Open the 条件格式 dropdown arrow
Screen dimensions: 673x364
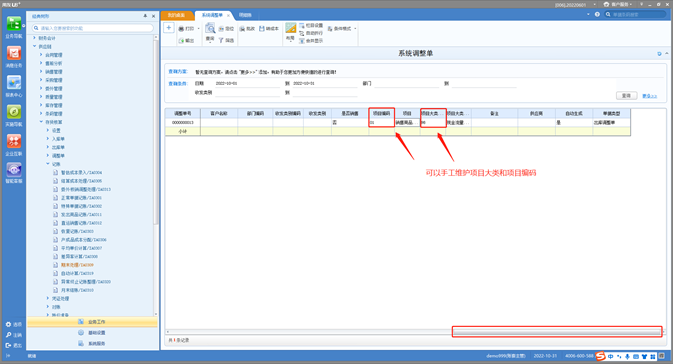click(x=355, y=28)
